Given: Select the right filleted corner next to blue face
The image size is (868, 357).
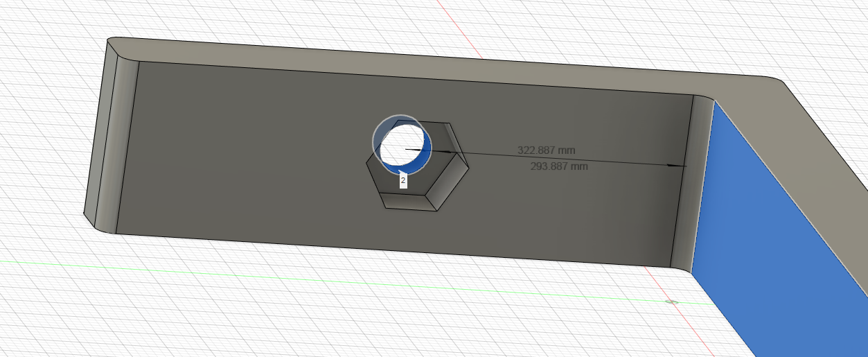Looking at the screenshot, I should coord(693,184).
